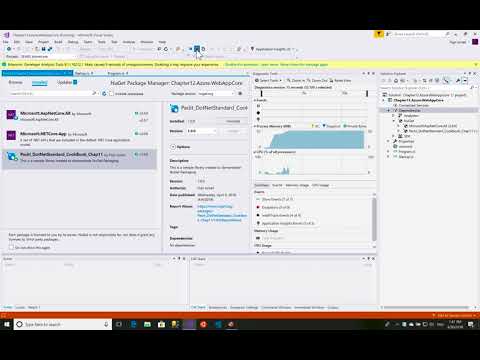Refresh the NuGet package list
480x360 pixels.
pos(104,94)
